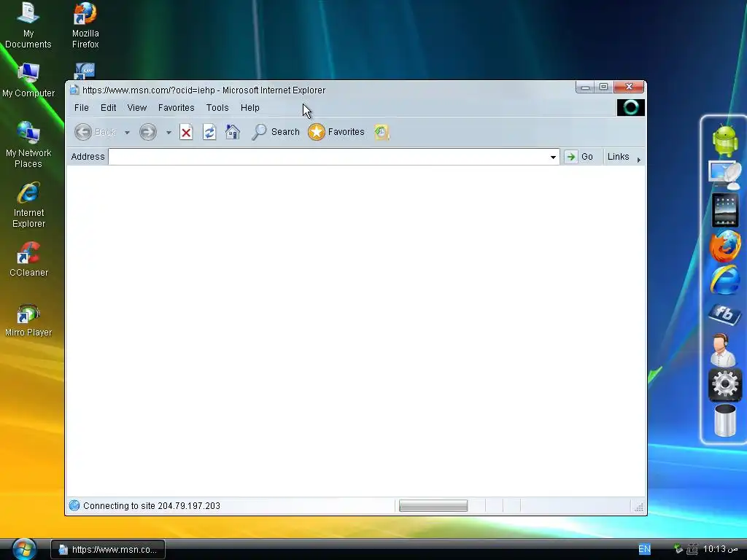Open the View menu

136,108
